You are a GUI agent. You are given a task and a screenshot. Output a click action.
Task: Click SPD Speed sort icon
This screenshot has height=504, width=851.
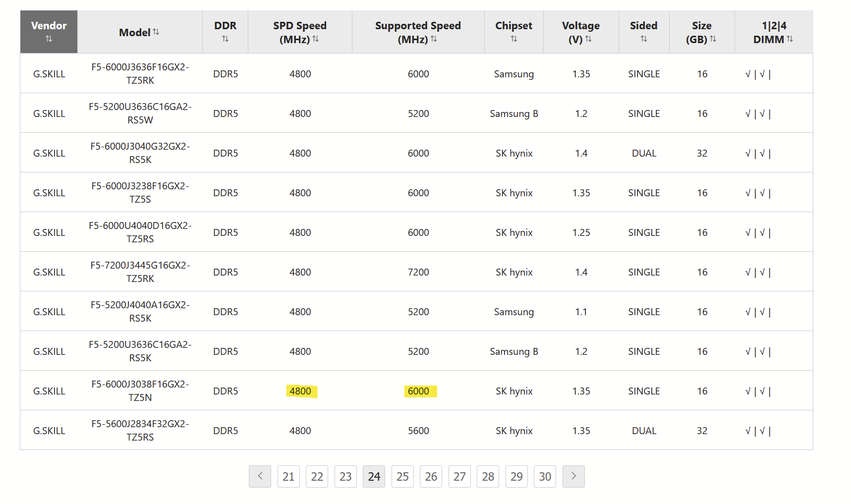point(316,39)
